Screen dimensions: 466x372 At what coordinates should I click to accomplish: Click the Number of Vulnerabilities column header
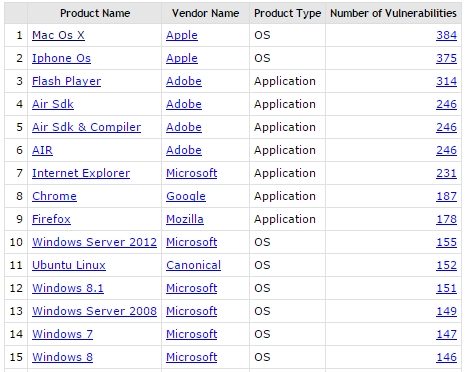(393, 13)
